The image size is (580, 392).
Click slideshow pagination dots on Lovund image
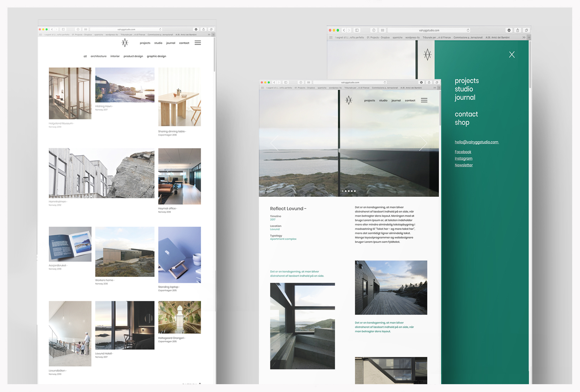coord(349,191)
